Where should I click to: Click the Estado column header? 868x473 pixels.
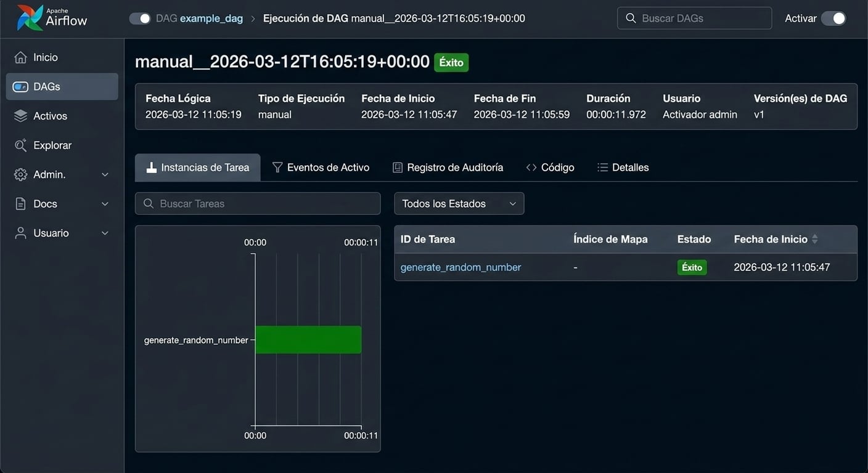point(694,239)
